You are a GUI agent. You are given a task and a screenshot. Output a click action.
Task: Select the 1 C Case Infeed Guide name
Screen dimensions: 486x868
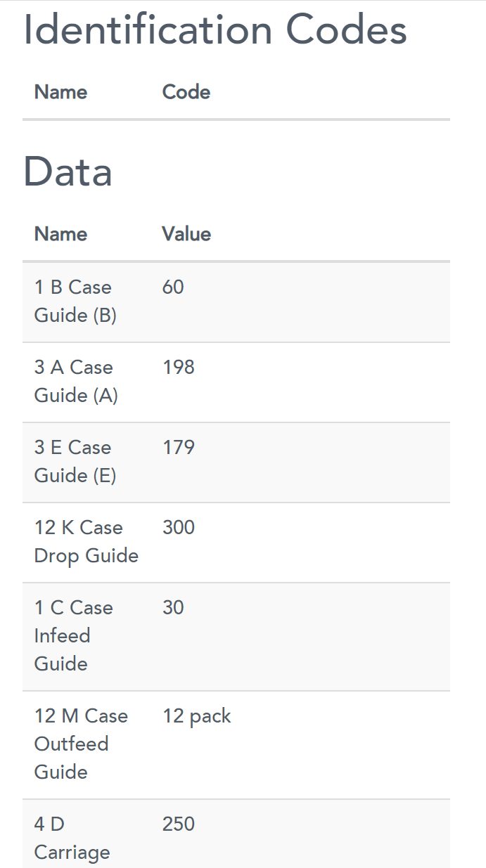[x=73, y=636]
